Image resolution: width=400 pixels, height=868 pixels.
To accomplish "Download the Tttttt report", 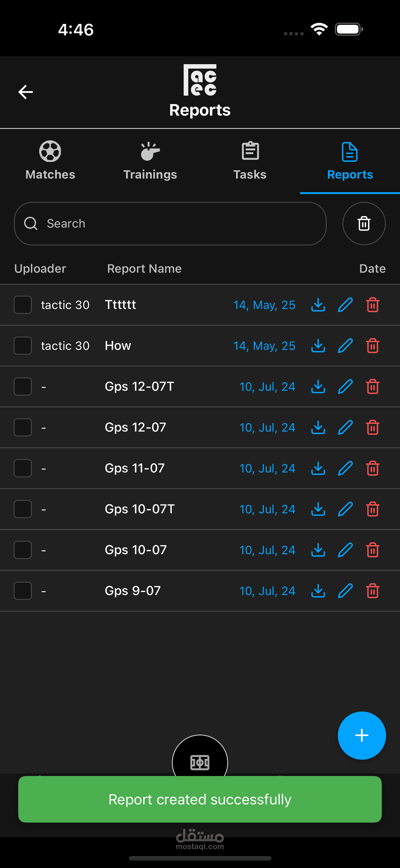I will tap(318, 305).
